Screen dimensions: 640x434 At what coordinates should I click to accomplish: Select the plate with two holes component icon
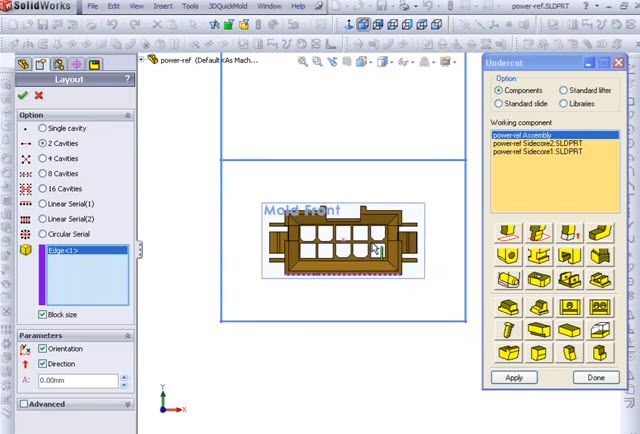tap(600, 307)
